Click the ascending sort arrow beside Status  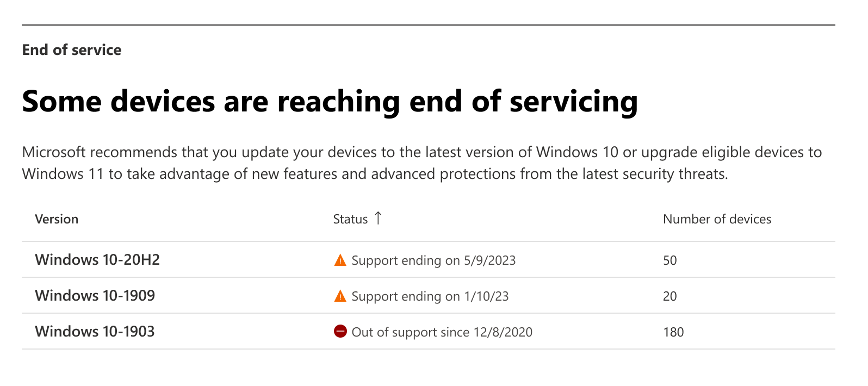378,219
